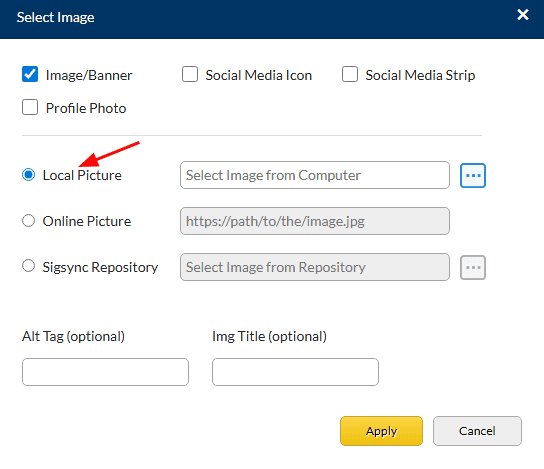Screen dimensions: 544x469
Task: Apply the image selection
Action: click(381, 431)
